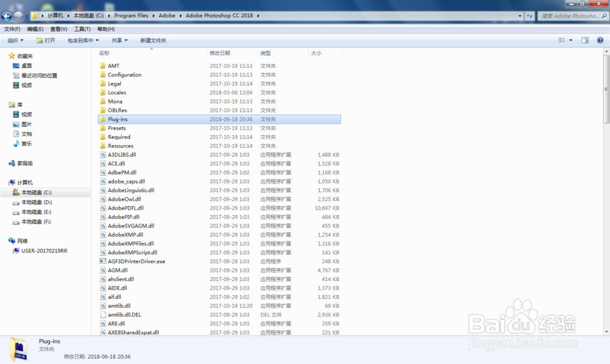The height and width of the screenshot is (364, 610).
Task: Click the Legal folder icon
Action: coord(102,84)
